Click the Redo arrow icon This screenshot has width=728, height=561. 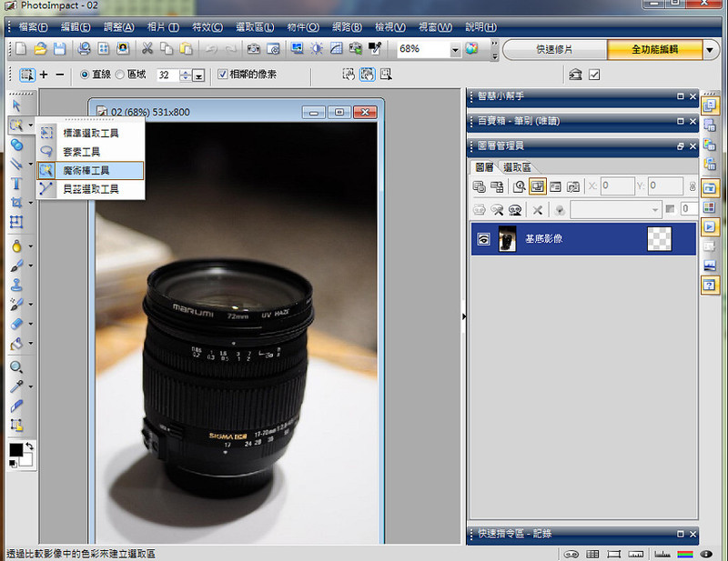(x=231, y=49)
